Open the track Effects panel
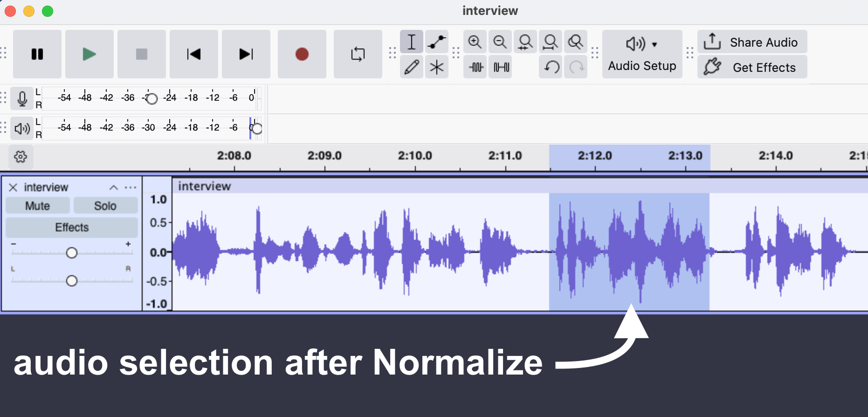Viewport: 868px width, 417px height. (72, 227)
